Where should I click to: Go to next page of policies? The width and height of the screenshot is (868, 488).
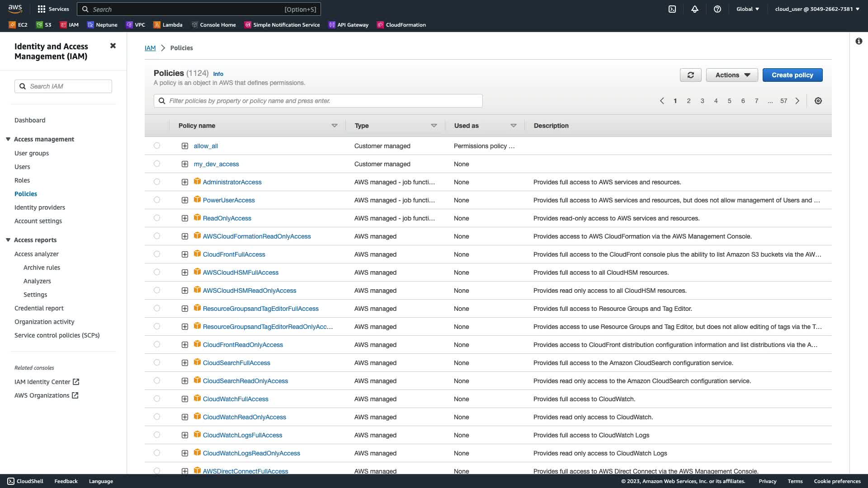click(797, 101)
